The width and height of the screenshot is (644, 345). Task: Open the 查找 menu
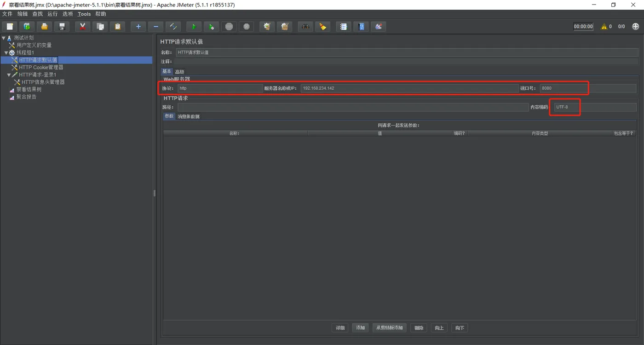point(38,14)
